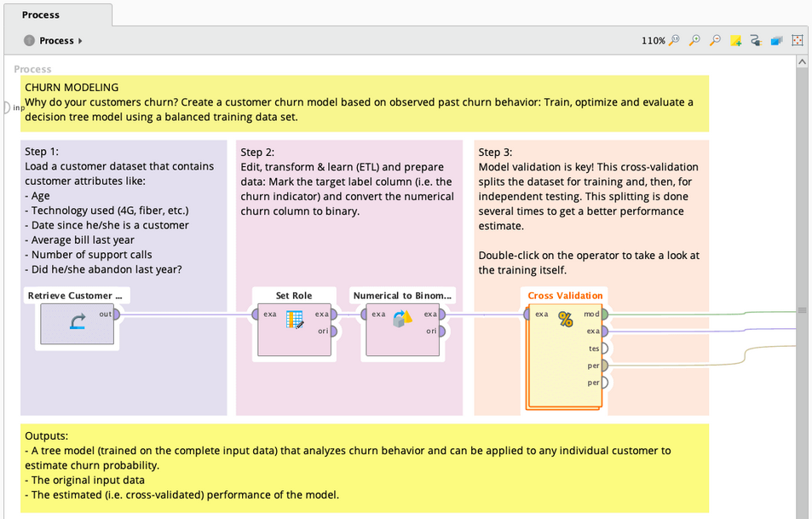Click Process in the breadcrumb bar
The image size is (812, 519).
55,40
